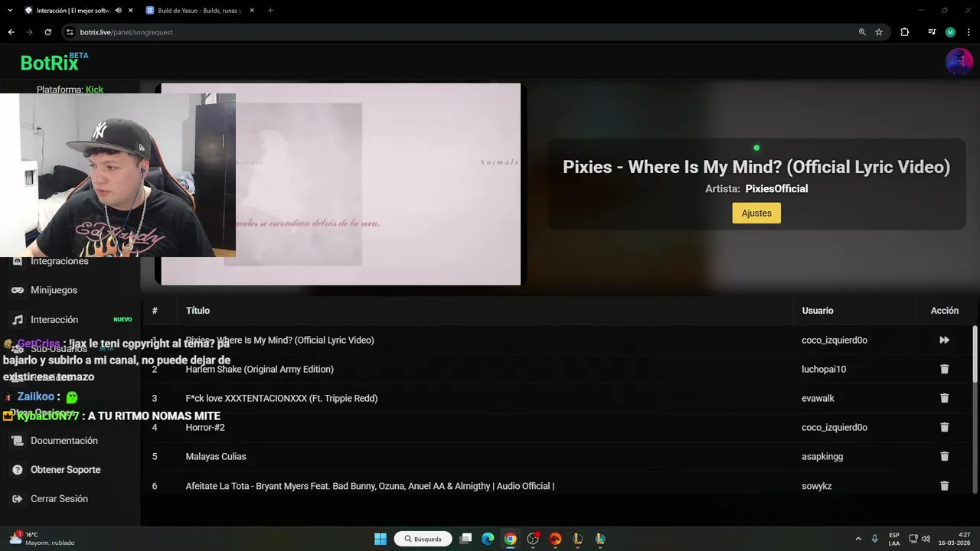This screenshot has width=980, height=551.
Task: Click the Chrome taskbar icon
Action: pyautogui.click(x=510, y=539)
